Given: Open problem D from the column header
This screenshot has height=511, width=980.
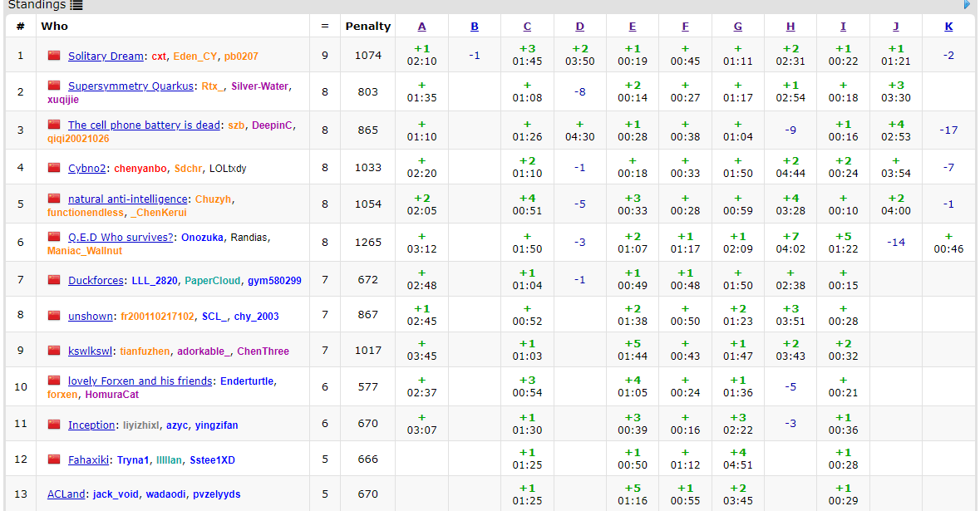Looking at the screenshot, I should (x=579, y=27).
